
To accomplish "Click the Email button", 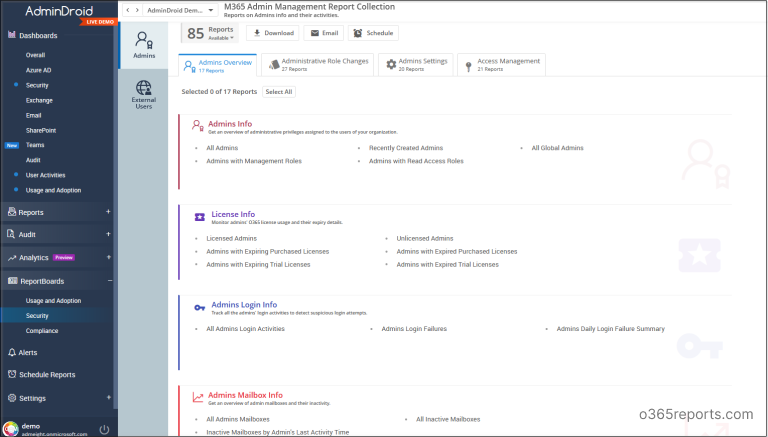I will [x=324, y=33].
